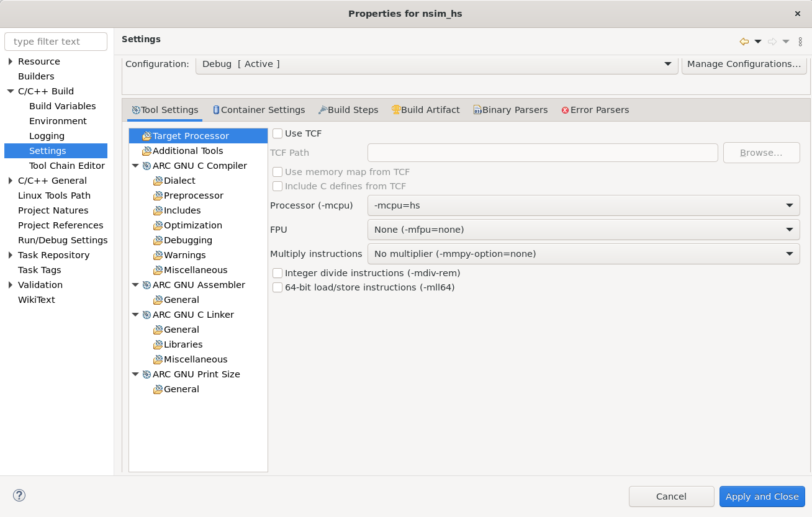Click the Optimization settings icon

point(158,225)
